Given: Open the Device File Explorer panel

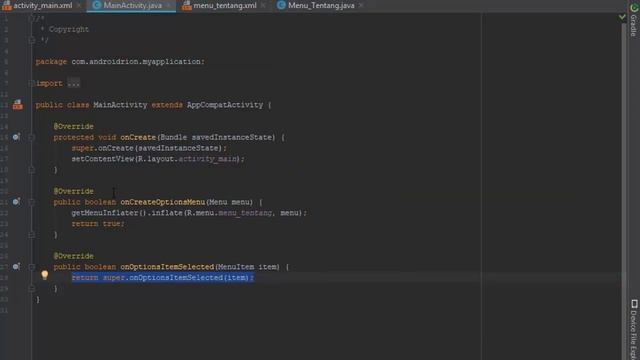Looking at the screenshot, I should pos(633,329).
